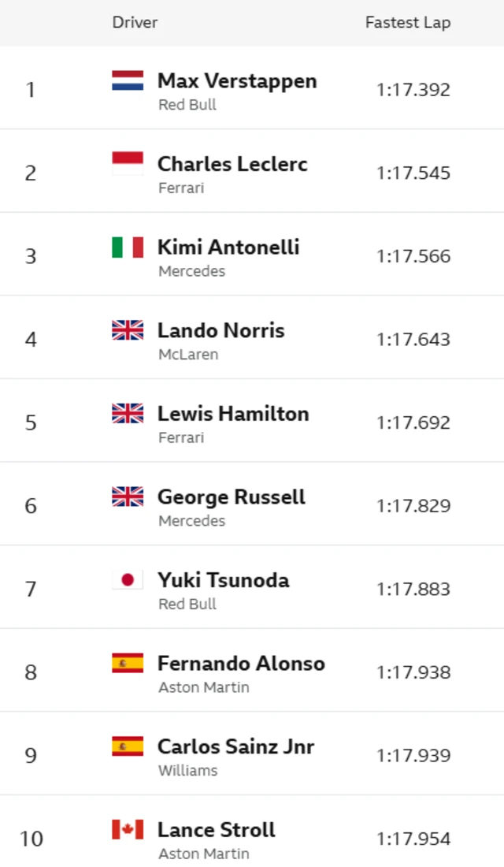Click the Driver column header
Image resolution: width=504 pixels, height=867 pixels.
[x=135, y=22]
